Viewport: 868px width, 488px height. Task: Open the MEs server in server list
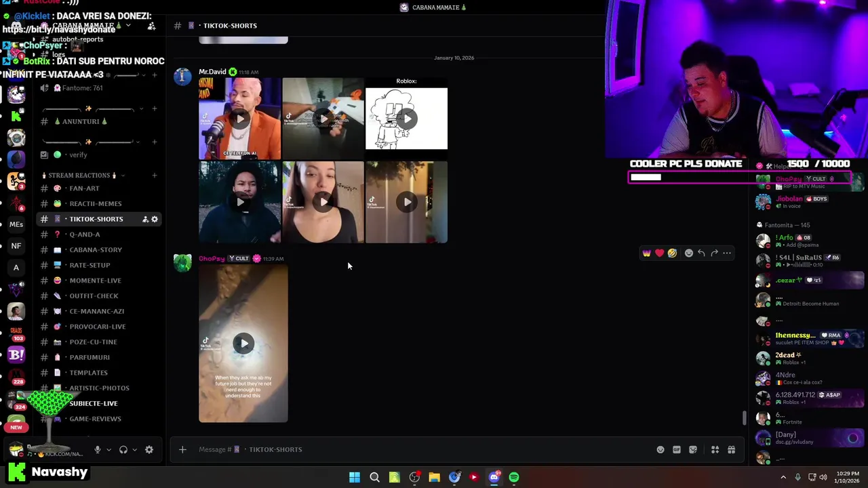[16, 224]
